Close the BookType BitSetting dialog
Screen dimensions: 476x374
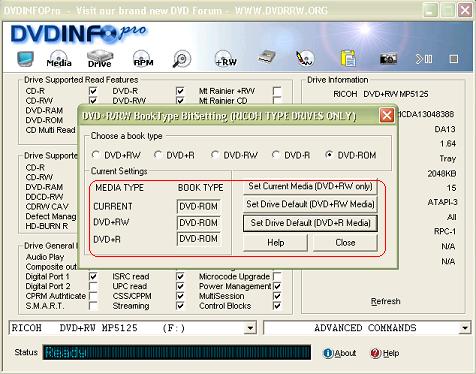click(387, 116)
